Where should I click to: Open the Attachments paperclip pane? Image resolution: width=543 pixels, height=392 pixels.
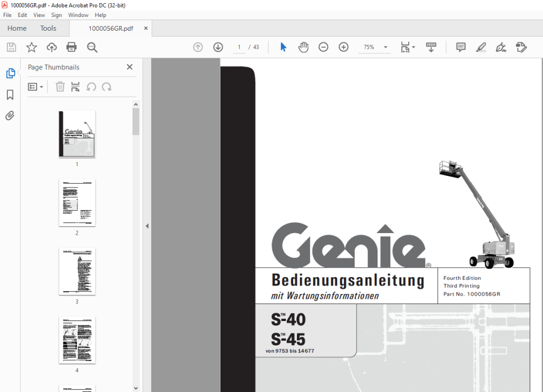(x=10, y=115)
